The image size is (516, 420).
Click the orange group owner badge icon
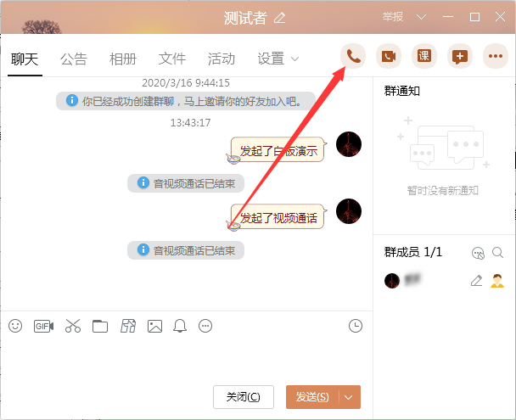point(497,281)
